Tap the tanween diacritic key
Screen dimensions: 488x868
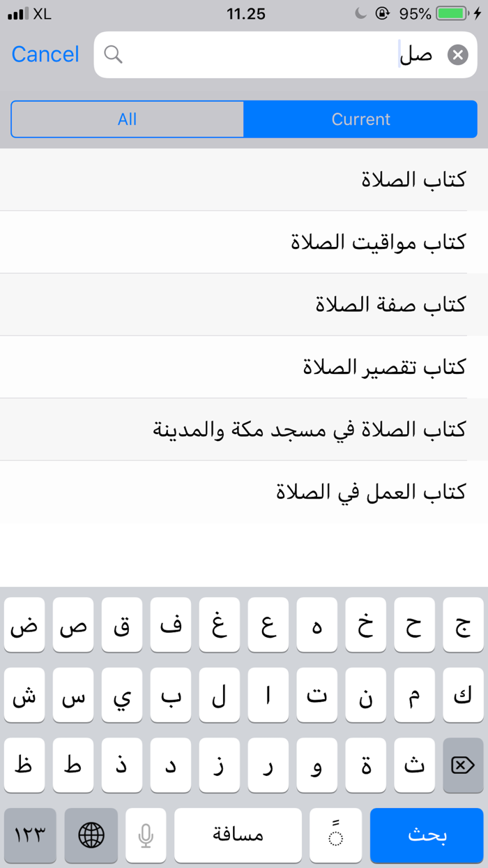(335, 835)
